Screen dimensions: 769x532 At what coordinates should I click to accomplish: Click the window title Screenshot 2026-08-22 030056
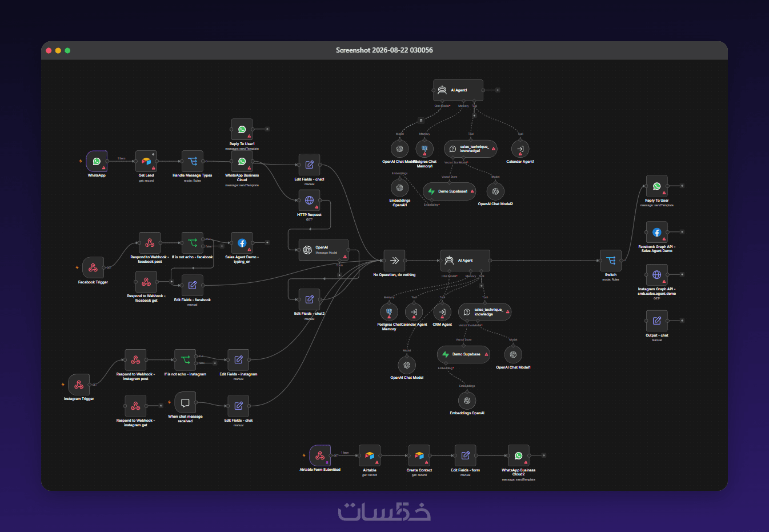pos(384,50)
